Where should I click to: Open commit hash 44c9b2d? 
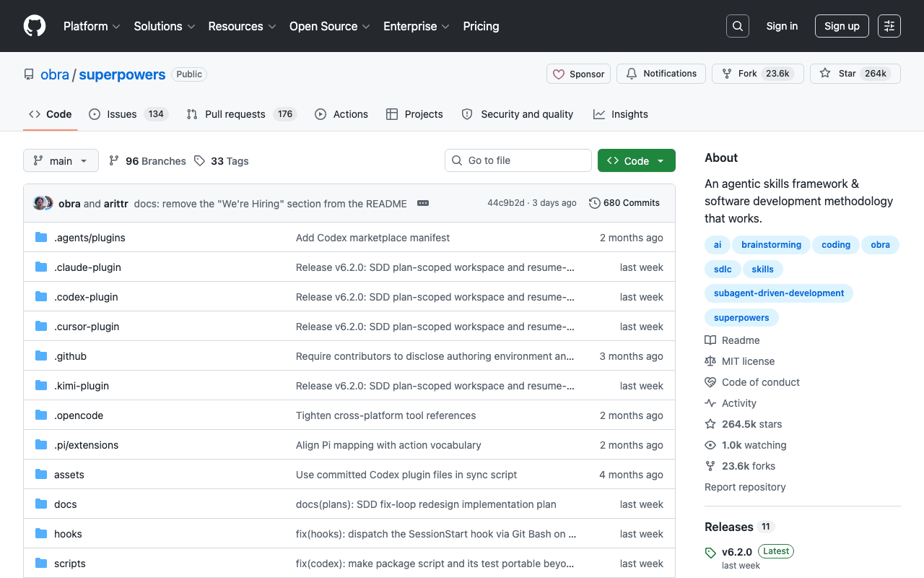pos(506,203)
